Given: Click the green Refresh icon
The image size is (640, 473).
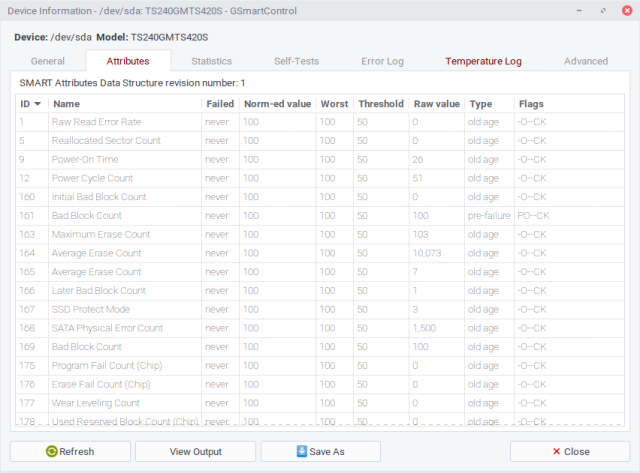Looking at the screenshot, I should [x=52, y=451].
